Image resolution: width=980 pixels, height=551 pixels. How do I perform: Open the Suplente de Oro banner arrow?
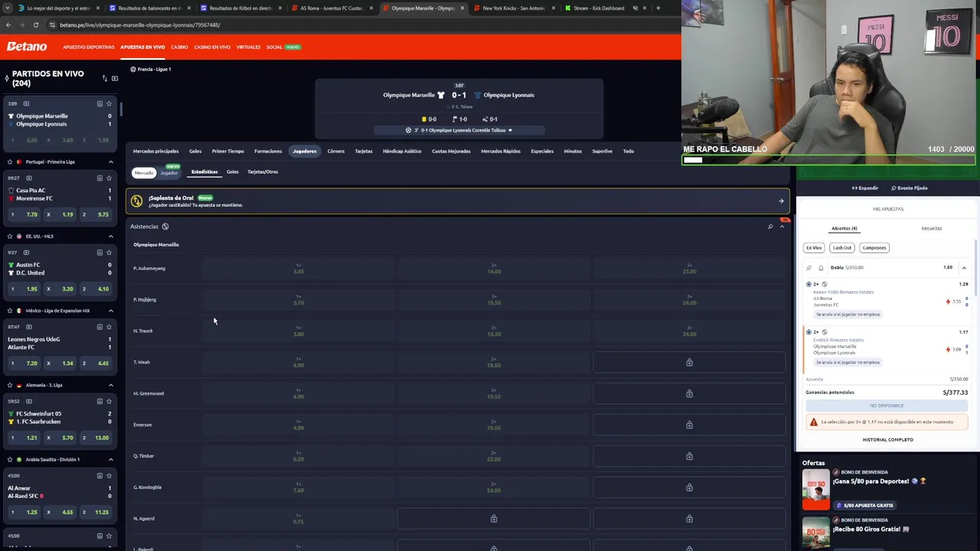[x=781, y=201]
